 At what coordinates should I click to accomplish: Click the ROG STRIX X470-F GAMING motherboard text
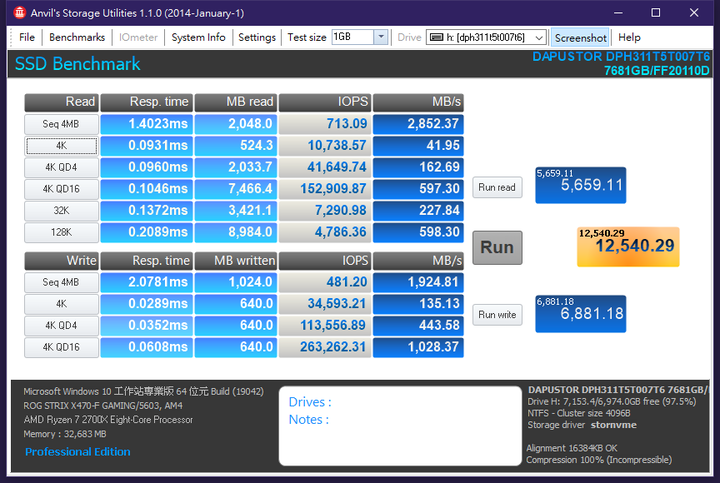(103, 406)
